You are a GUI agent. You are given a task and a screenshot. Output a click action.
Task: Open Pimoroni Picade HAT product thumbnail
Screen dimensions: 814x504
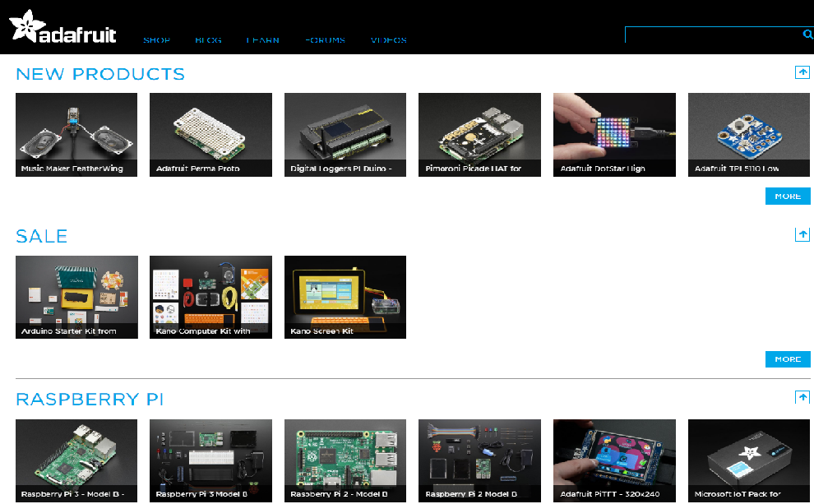(x=479, y=135)
